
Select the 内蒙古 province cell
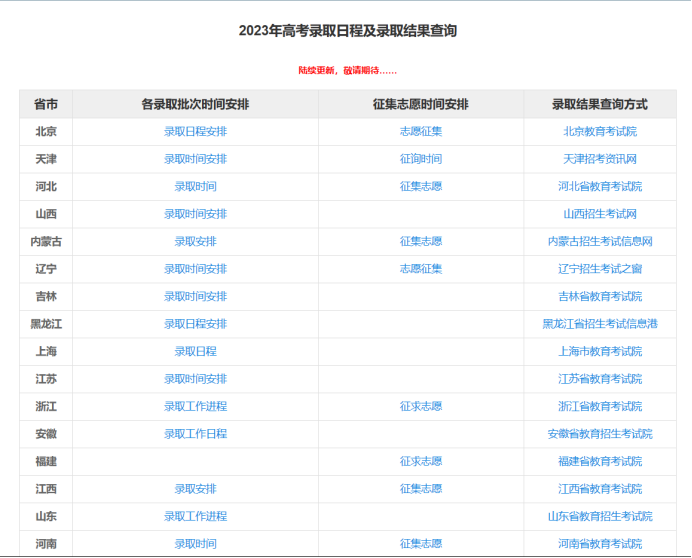tap(46, 241)
